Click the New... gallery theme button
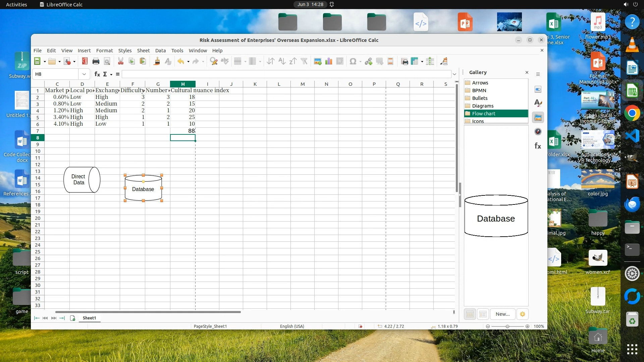 [502, 314]
